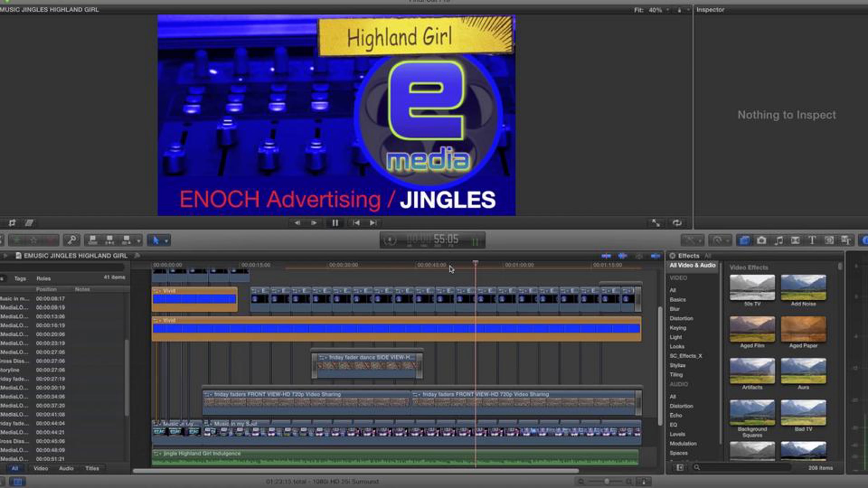Select the Keying video effects category
This screenshot has width=868, height=488.
pyautogui.click(x=677, y=328)
